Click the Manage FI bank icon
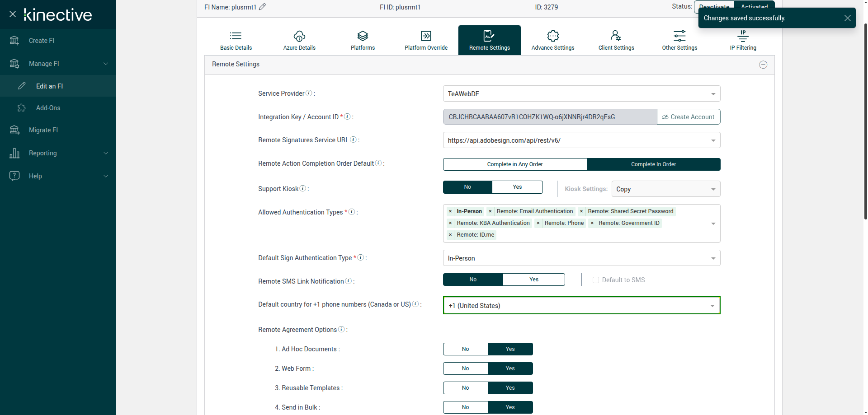Screen dimensions: 868x415 pos(14,64)
